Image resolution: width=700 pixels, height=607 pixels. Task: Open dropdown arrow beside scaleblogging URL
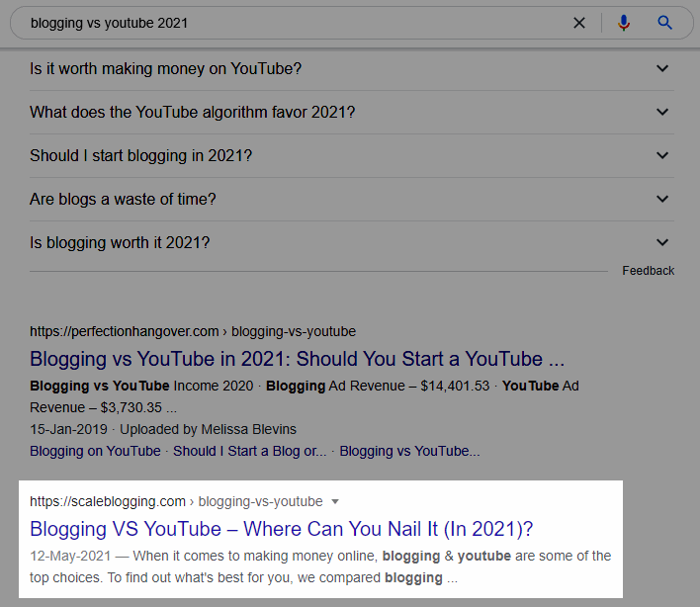(335, 501)
